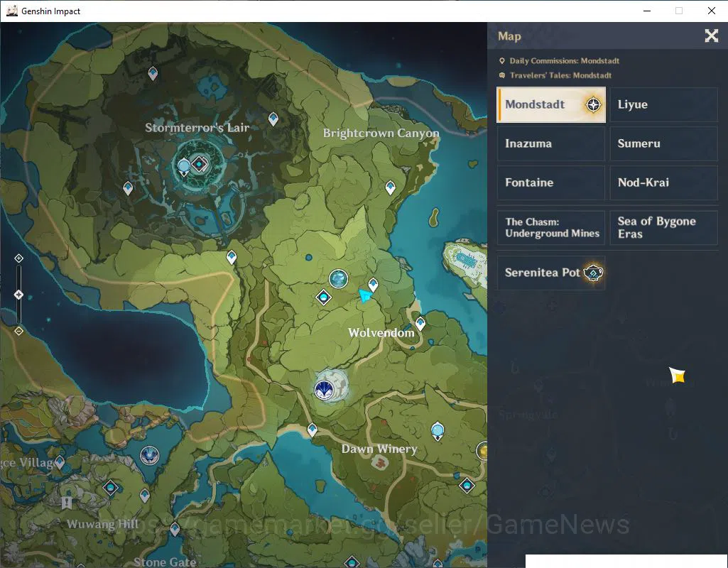The image size is (728, 568).
Task: Click the bubble pin northeast of Dawn Winery
Action: coord(438,431)
